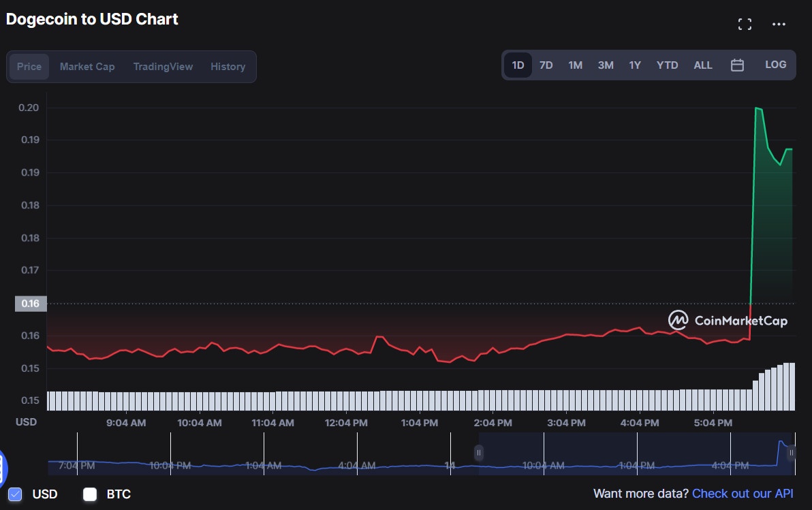812x510 pixels.
Task: View the History tab
Action: click(x=228, y=66)
